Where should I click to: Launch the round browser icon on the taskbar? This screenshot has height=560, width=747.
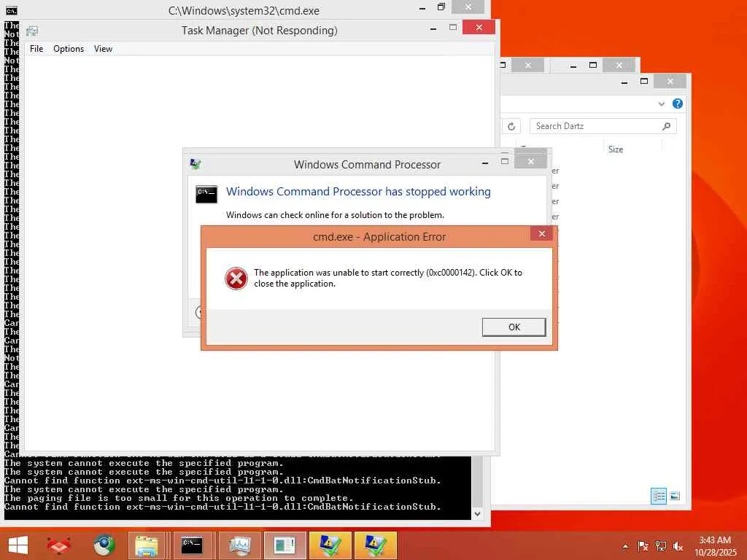point(104,545)
